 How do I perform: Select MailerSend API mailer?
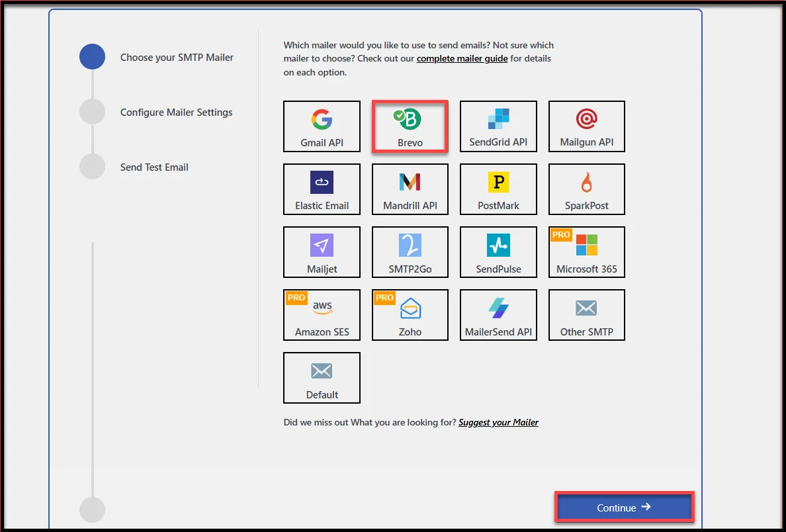point(498,315)
